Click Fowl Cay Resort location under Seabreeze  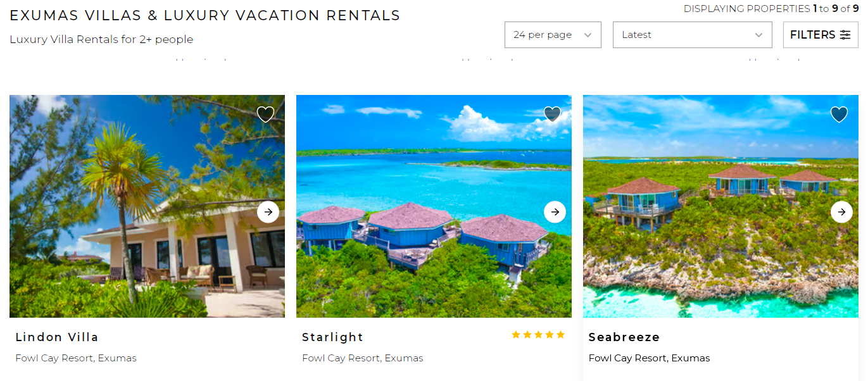pos(650,358)
